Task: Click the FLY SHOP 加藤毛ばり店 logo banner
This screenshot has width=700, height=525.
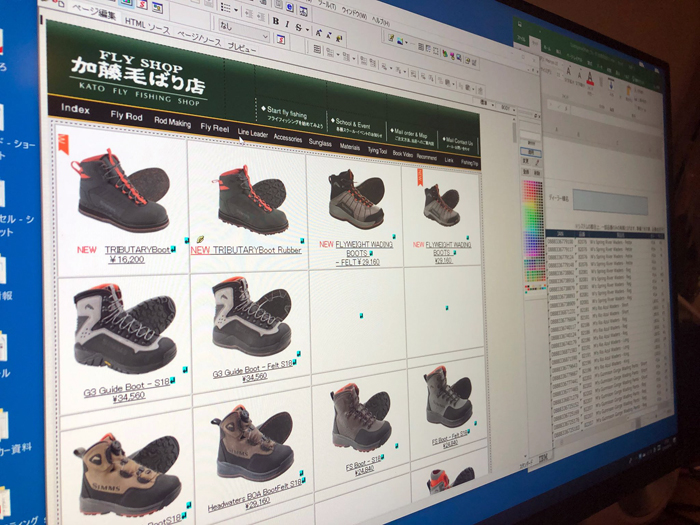Action: pyautogui.click(x=138, y=78)
